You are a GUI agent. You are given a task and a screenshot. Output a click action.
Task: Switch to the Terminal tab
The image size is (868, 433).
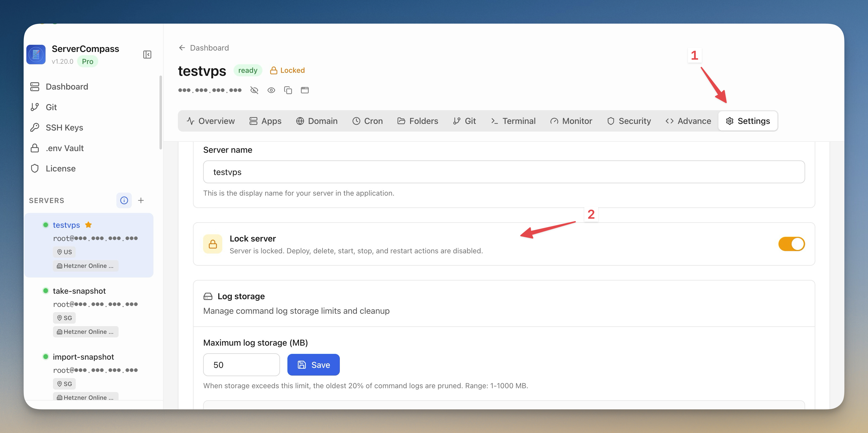[x=513, y=121]
